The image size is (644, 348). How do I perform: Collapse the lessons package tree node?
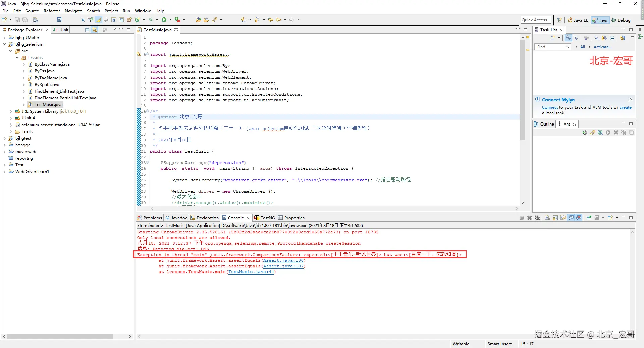[17, 58]
